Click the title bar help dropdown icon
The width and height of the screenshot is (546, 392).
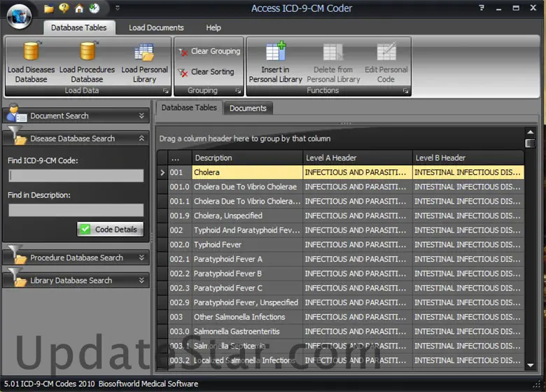(x=482, y=8)
